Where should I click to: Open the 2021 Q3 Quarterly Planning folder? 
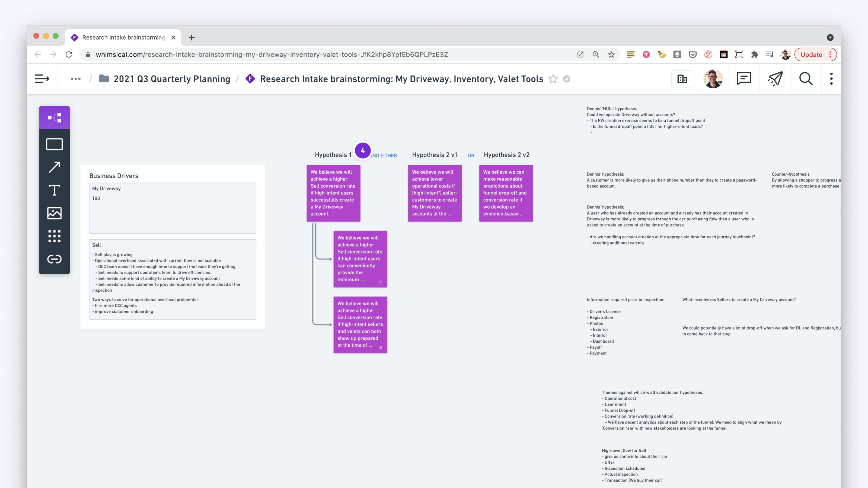click(171, 79)
